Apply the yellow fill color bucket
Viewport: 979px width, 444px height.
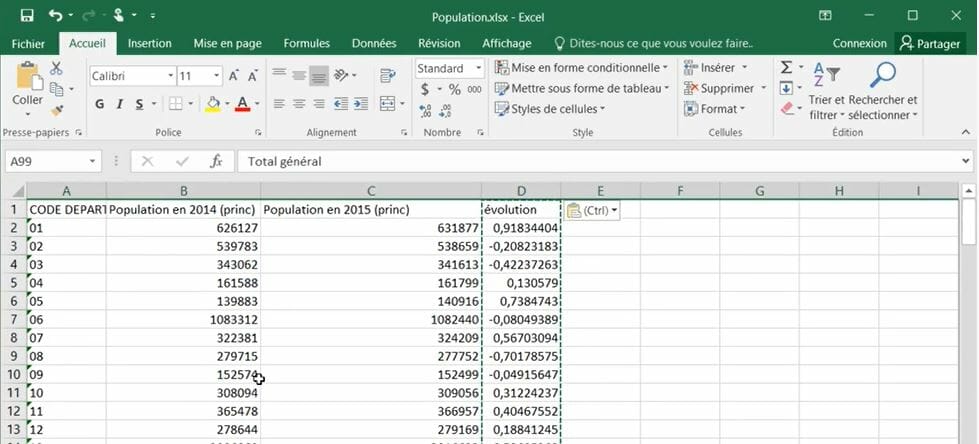[x=213, y=104]
